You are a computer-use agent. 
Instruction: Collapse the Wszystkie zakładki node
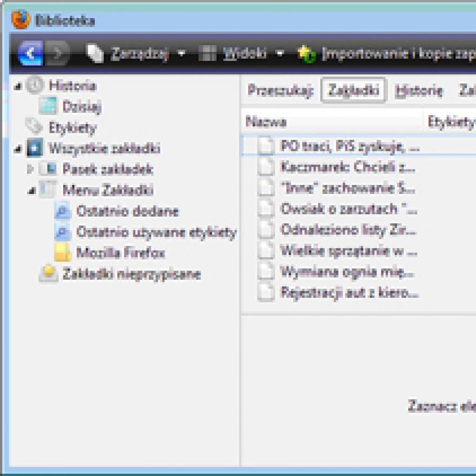pyautogui.click(x=18, y=149)
